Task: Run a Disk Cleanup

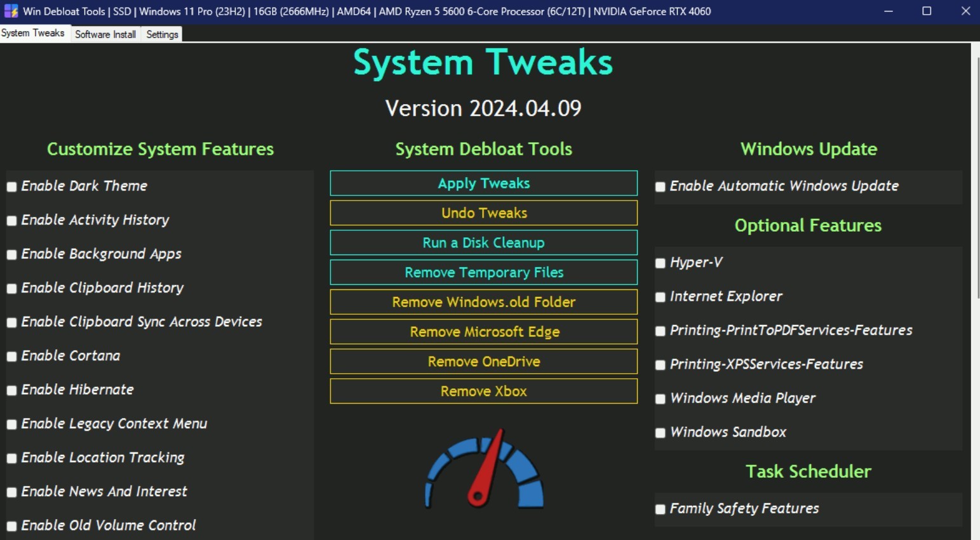Action: pyautogui.click(x=484, y=242)
